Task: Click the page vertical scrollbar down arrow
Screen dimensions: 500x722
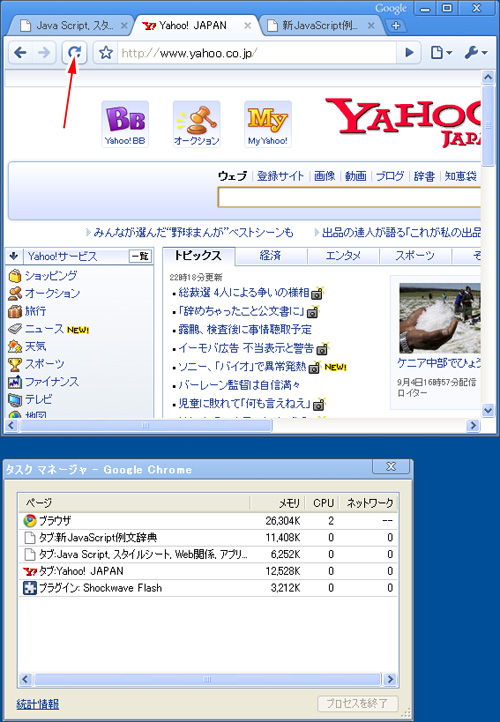Action: coord(488,410)
